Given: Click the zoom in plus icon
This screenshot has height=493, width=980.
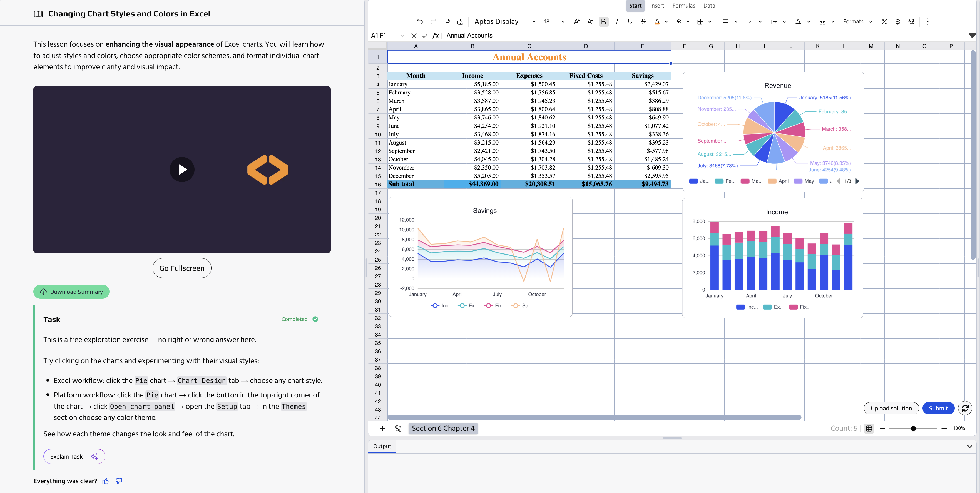Looking at the screenshot, I should coord(944,429).
